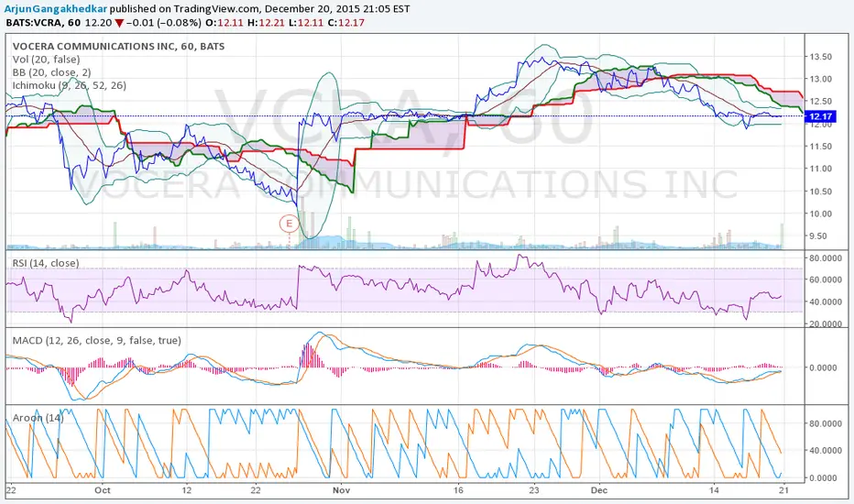Click the Dec date on time axis
Image resolution: width=854 pixels, height=504 pixels.
(x=599, y=490)
